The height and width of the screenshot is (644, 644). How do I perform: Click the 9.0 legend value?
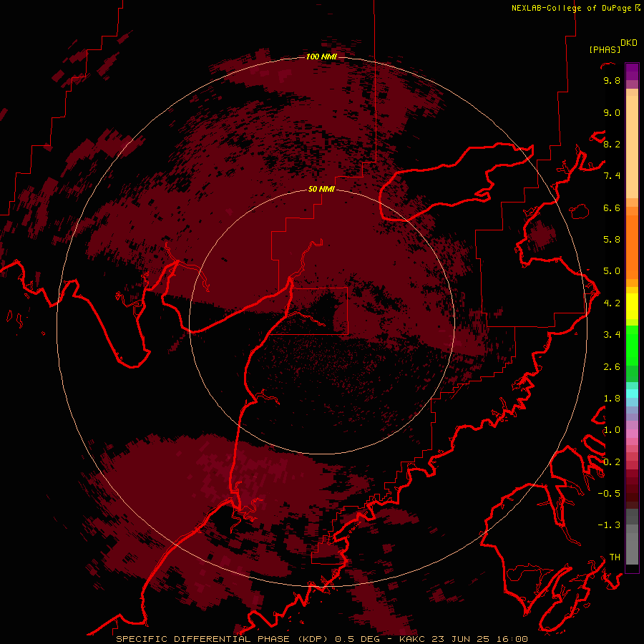[612, 112]
